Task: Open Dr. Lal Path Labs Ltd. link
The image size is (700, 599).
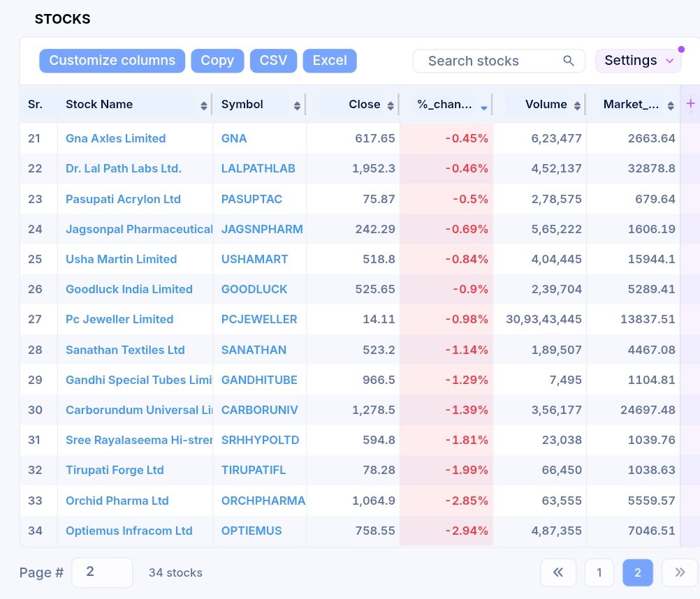Action: (x=124, y=168)
